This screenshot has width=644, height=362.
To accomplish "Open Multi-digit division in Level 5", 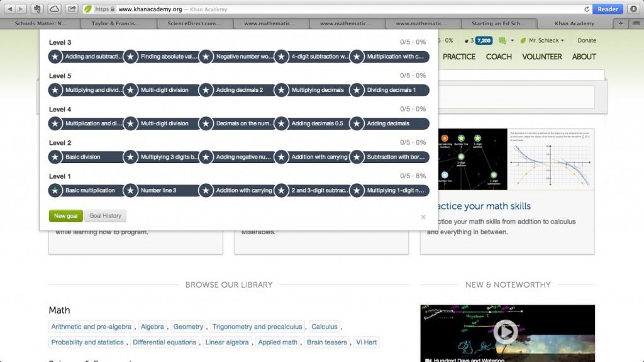I will [x=165, y=89].
